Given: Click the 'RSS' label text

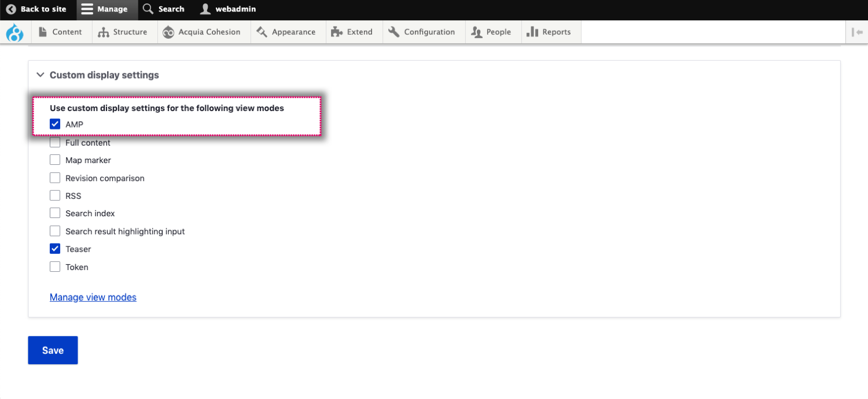Looking at the screenshot, I should click(73, 196).
